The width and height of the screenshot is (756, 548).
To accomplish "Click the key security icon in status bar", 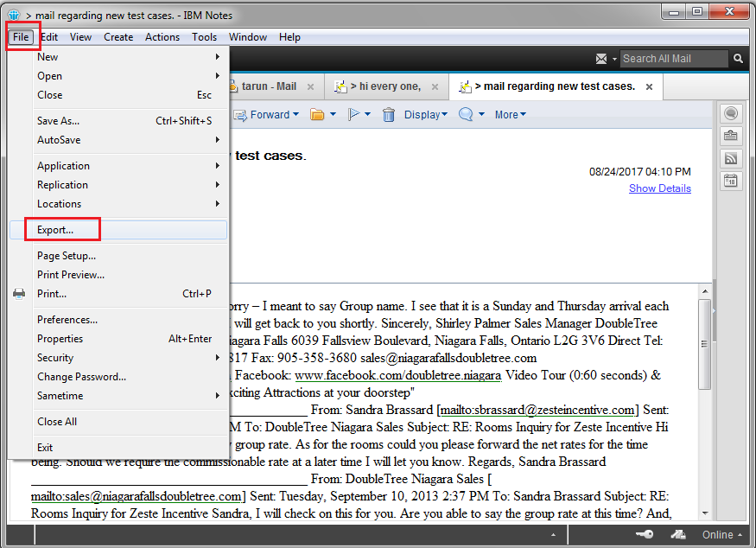I will [645, 534].
